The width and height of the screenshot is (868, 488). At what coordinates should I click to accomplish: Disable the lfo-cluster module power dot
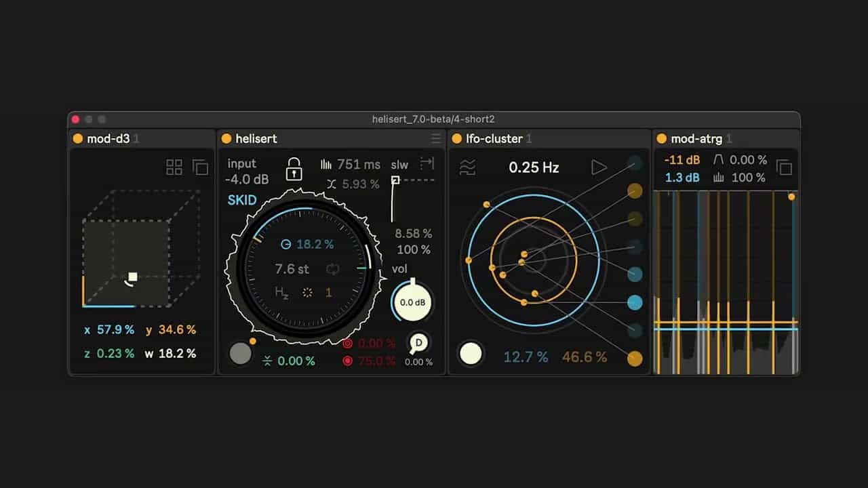[457, 139]
